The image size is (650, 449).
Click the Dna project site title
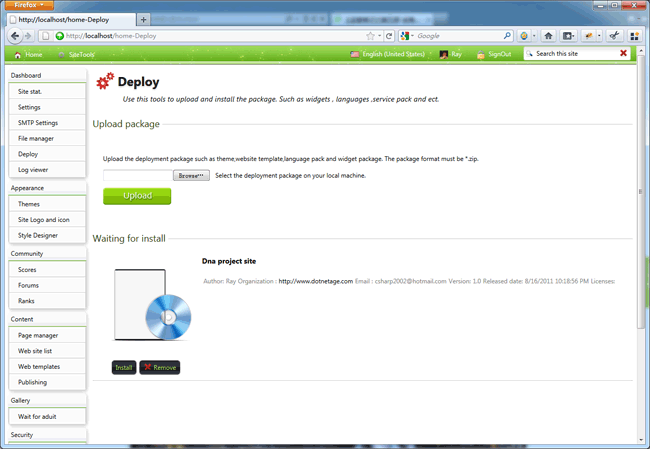229,261
